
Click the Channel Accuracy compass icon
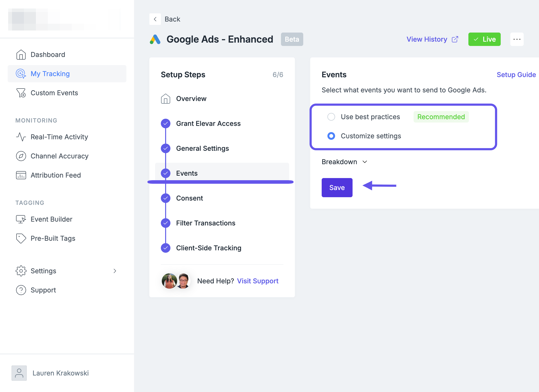(x=21, y=156)
